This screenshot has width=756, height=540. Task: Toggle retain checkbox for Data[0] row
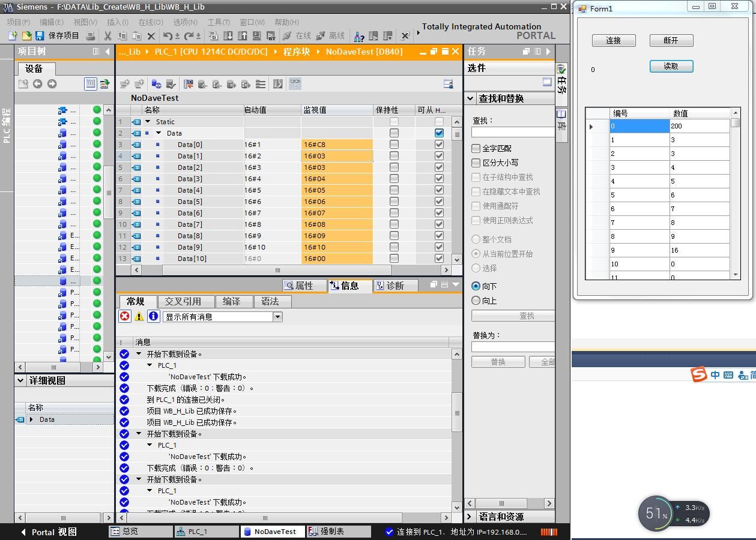tap(394, 145)
